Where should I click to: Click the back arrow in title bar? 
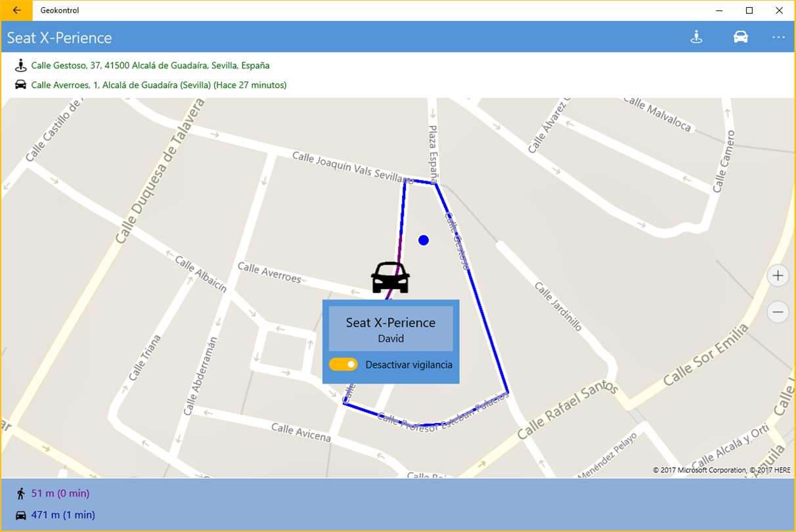pos(16,11)
